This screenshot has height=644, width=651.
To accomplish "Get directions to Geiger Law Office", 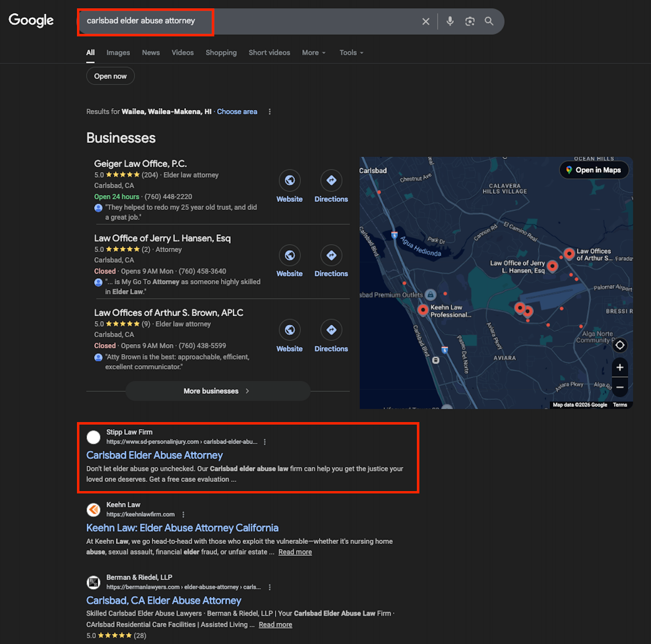I will (331, 180).
